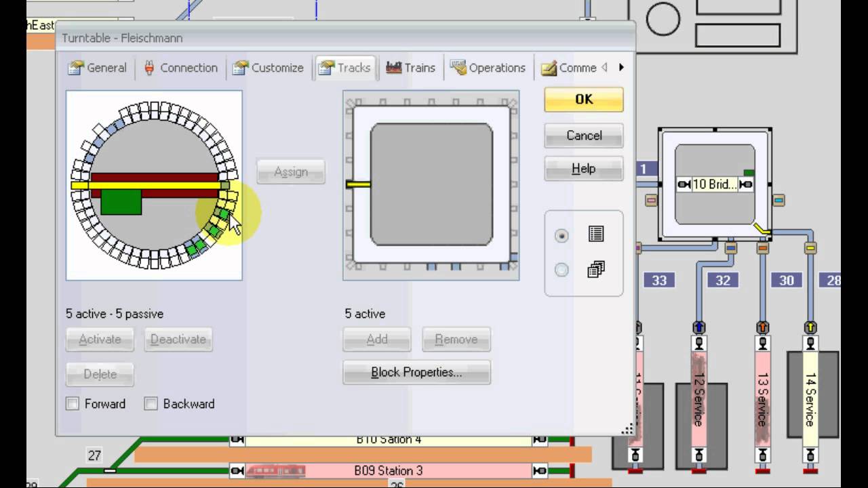Open Block Properties
Image resolution: width=868 pixels, height=488 pixels.
coord(416,373)
